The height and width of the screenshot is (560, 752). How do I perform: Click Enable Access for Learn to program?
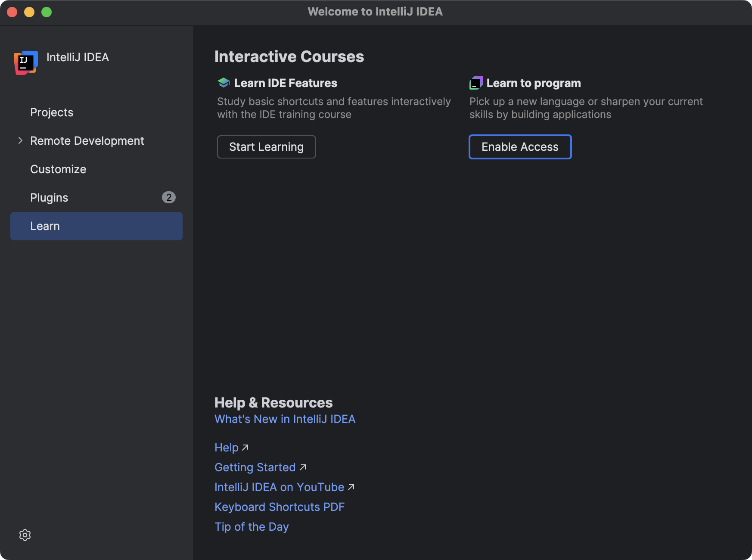click(520, 147)
